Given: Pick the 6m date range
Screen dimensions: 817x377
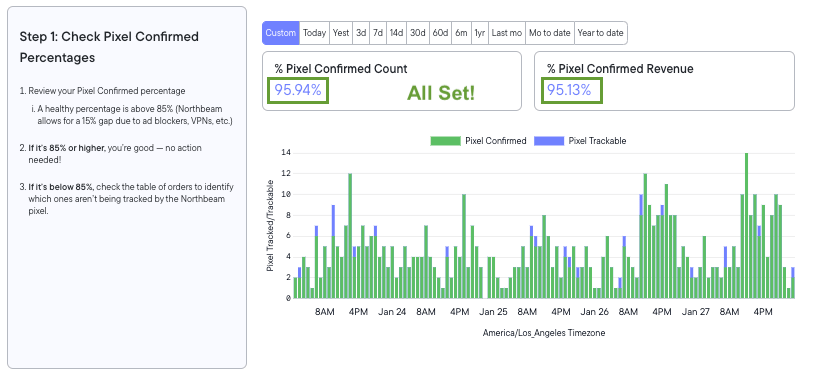Looking at the screenshot, I should pos(461,33).
